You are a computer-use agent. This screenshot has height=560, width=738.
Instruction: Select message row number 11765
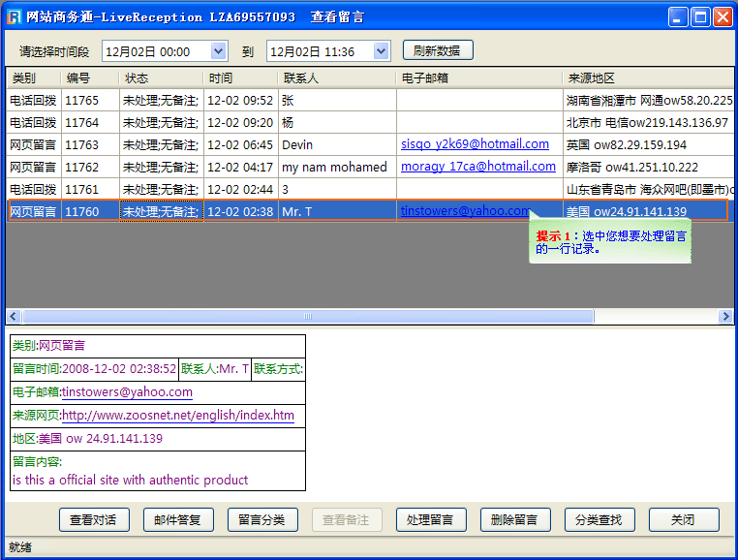[81, 100]
